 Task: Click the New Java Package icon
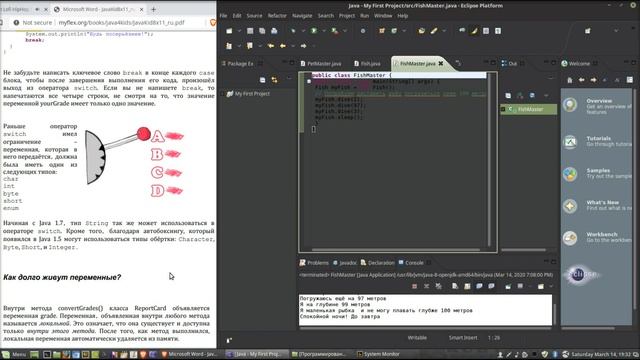click(382, 31)
